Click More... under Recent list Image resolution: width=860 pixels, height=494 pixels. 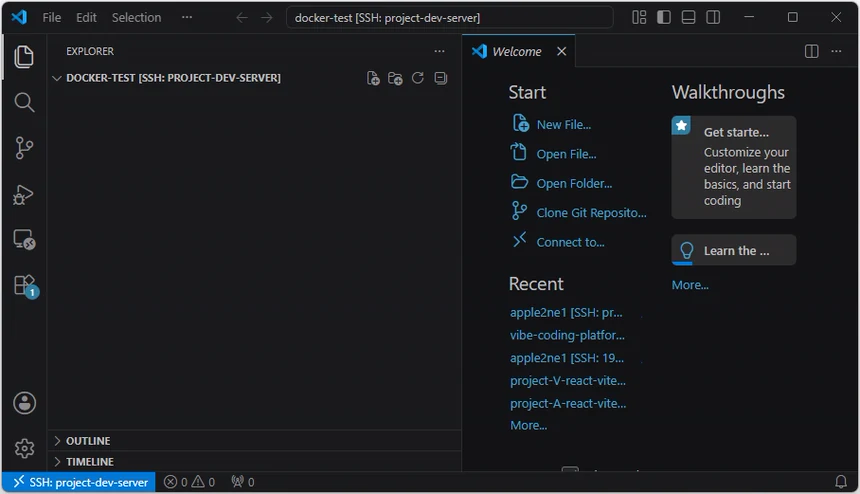[528, 425]
